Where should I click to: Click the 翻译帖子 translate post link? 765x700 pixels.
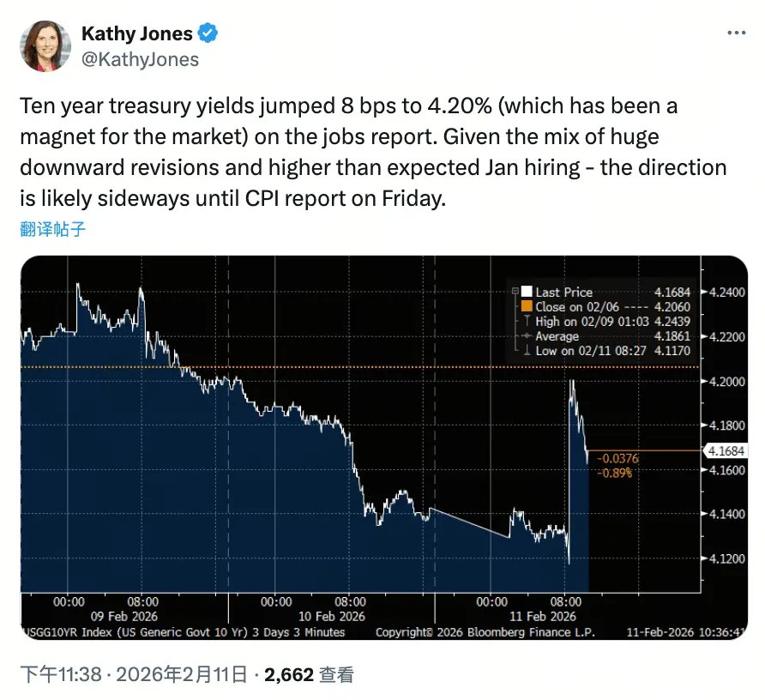coord(52,230)
